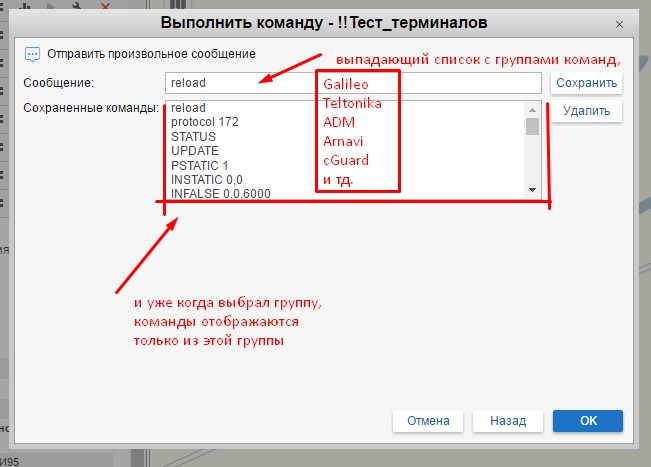Select 'protocol 172' saved command
651x467 pixels.
[x=205, y=122]
